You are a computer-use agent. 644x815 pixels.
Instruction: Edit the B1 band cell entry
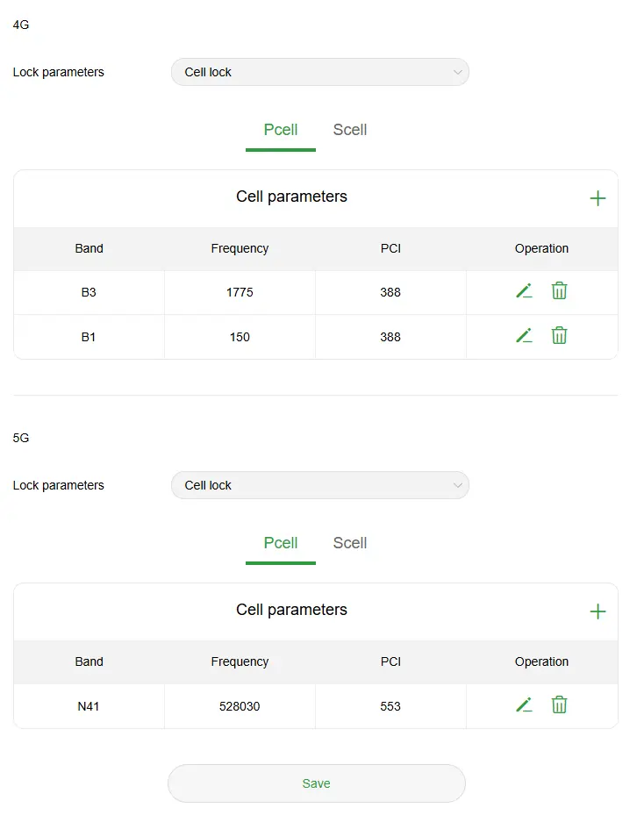(524, 335)
